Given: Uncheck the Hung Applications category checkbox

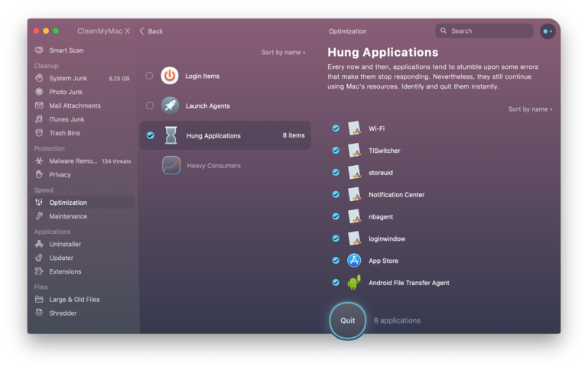Looking at the screenshot, I should pyautogui.click(x=151, y=135).
